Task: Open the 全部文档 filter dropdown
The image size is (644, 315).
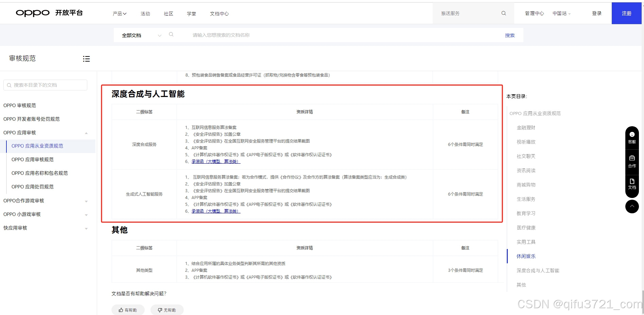Action: tap(142, 35)
